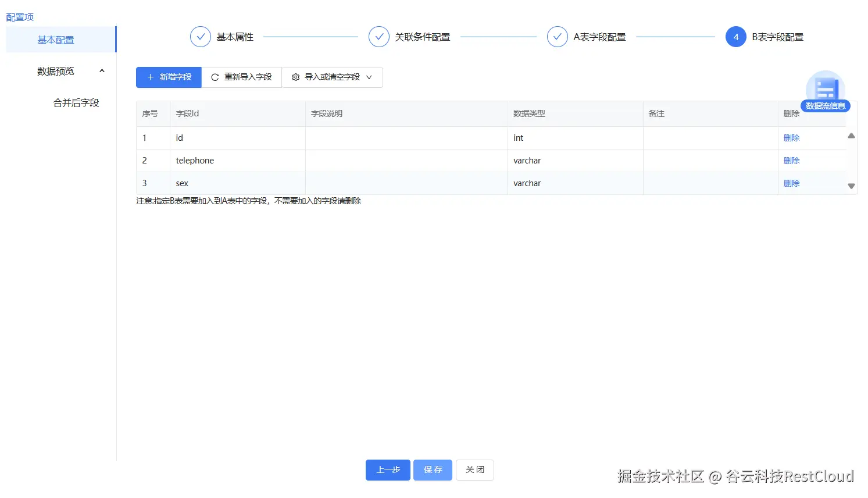868x498 pixels.
Task: Click the A表字段配置 step checkmark icon
Action: tap(558, 37)
